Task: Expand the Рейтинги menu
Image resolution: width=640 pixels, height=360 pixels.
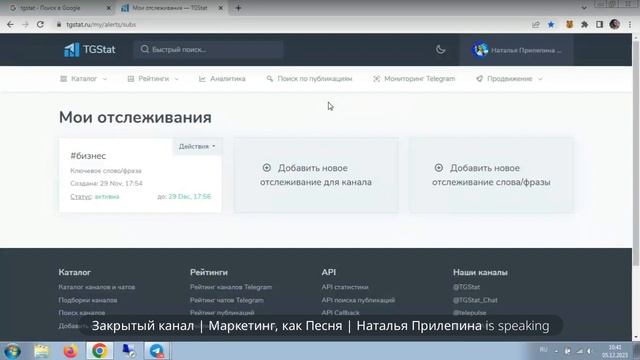Action: pos(153,79)
